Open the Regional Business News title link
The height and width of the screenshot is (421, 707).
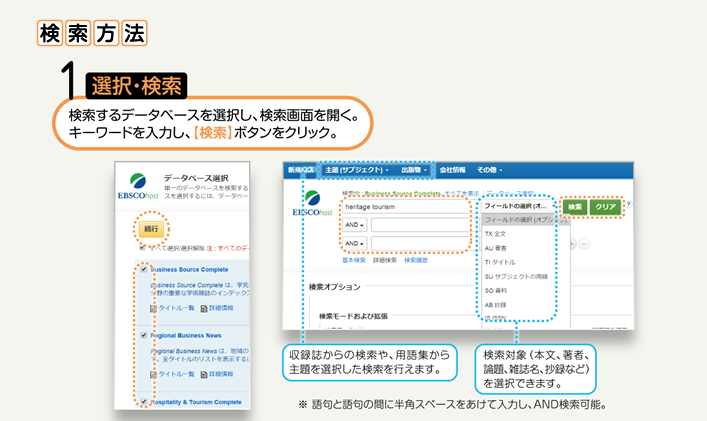(186, 335)
